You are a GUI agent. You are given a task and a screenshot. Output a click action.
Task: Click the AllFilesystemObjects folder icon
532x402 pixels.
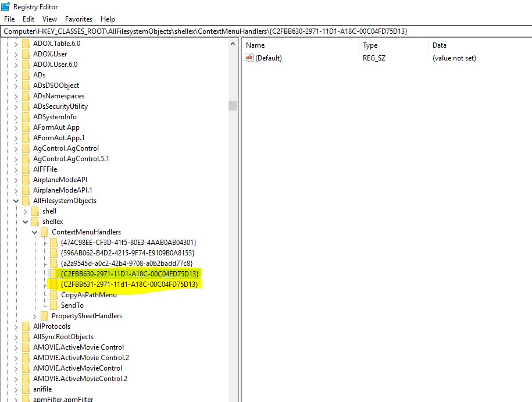[x=26, y=201]
